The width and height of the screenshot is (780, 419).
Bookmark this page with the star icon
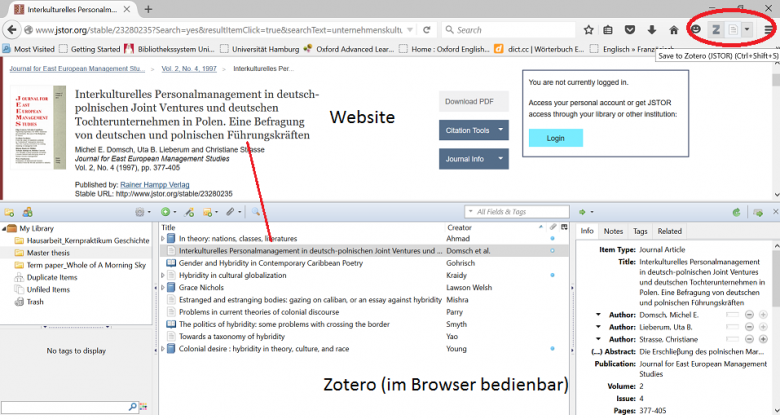[x=588, y=30]
